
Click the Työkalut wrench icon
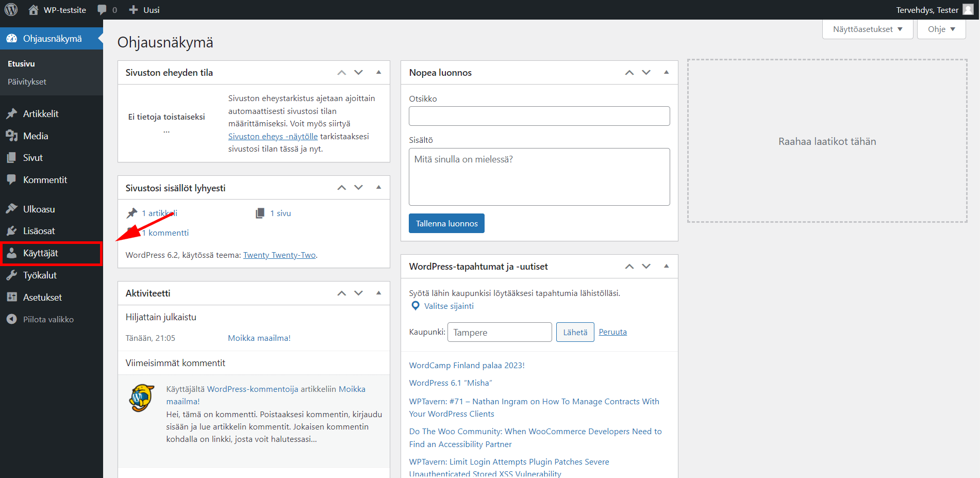click(x=11, y=275)
